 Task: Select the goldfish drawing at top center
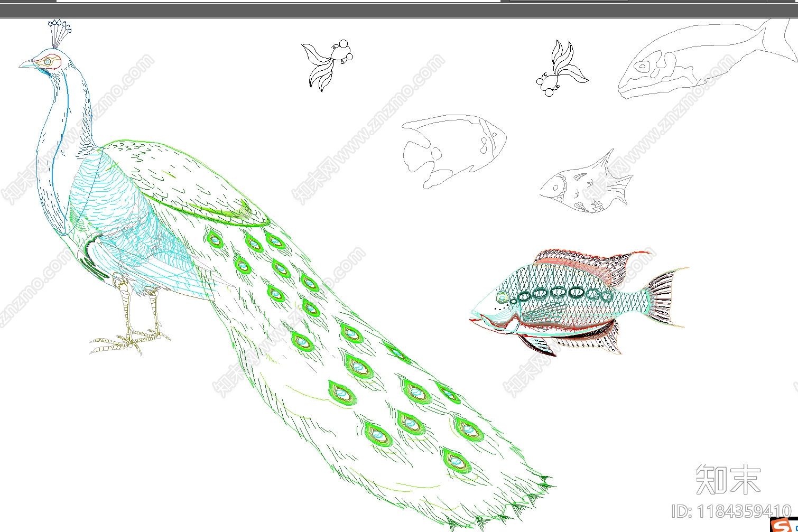328,64
